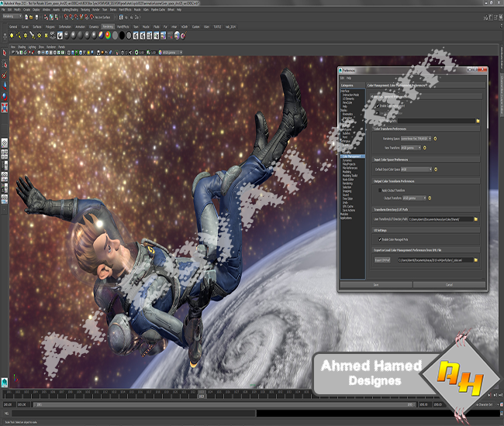Viewport: 504px width, 426px height.
Task: Browse for XML preferences file folder icon
Action: (476, 260)
